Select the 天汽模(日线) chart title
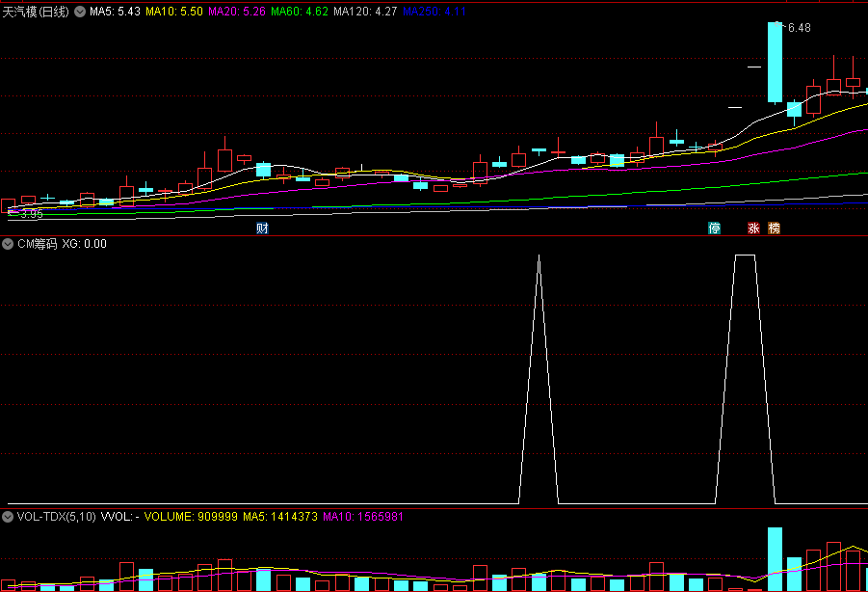868x592 pixels. [x=36, y=12]
